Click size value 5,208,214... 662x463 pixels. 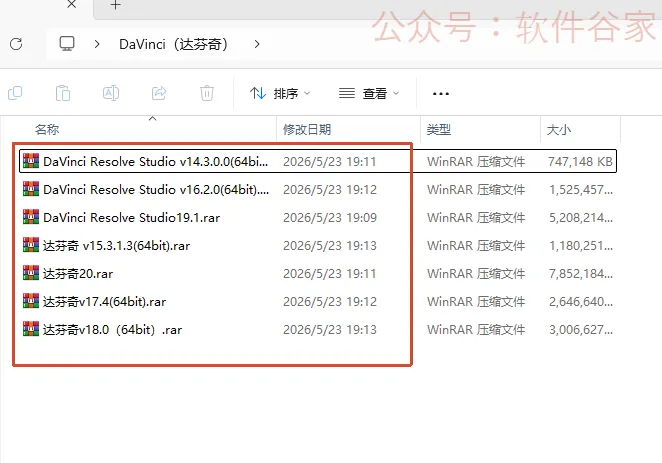(581, 218)
